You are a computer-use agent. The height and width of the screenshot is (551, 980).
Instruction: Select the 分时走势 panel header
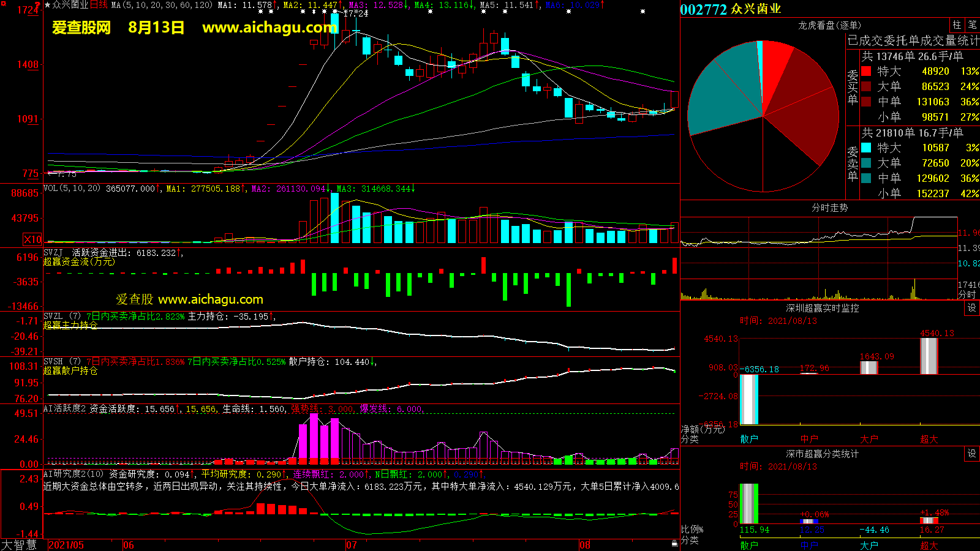[x=829, y=208]
